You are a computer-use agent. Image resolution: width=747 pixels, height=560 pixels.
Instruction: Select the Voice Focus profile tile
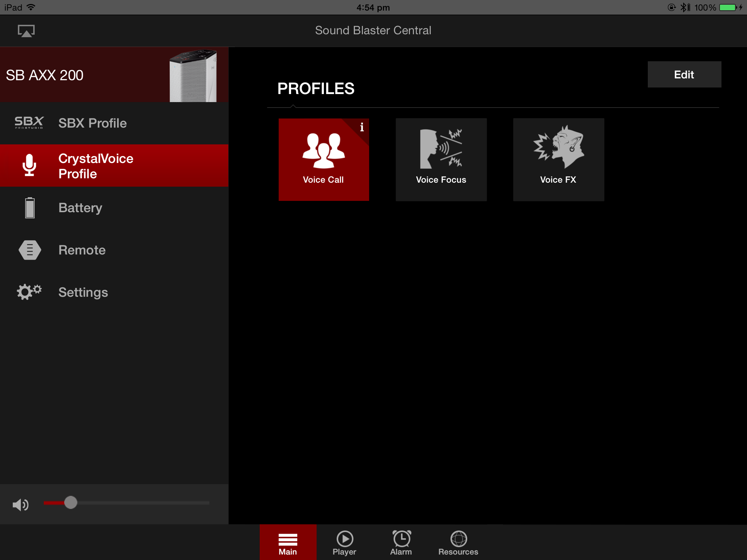point(441,159)
